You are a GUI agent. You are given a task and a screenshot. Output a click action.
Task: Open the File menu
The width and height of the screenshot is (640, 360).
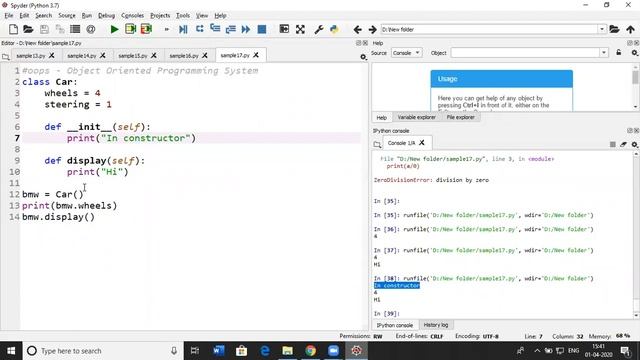(9, 16)
